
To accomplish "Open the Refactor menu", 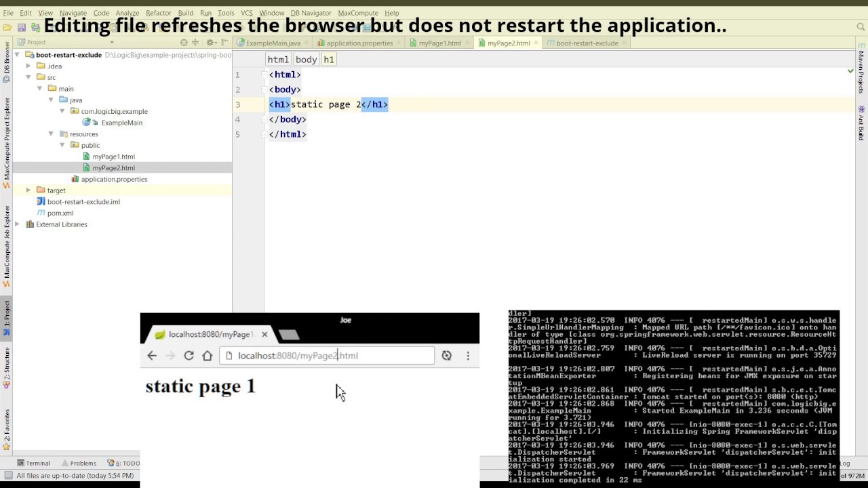I will pos(159,13).
